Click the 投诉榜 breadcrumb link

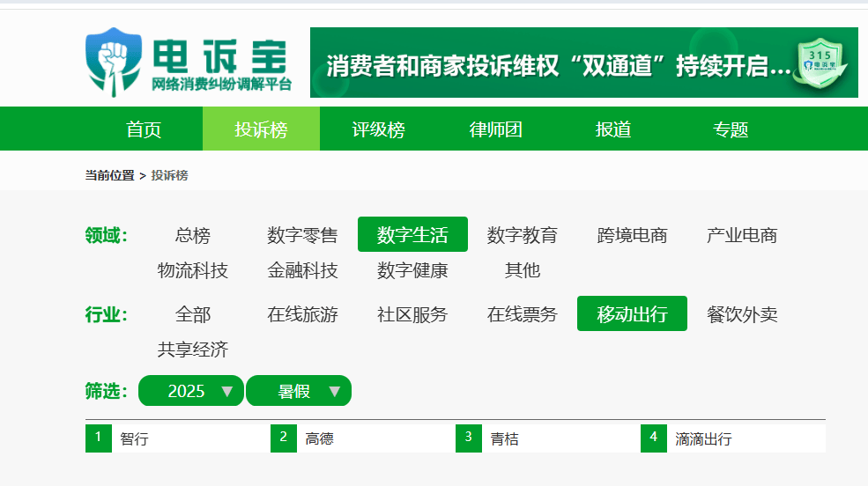[x=169, y=175]
